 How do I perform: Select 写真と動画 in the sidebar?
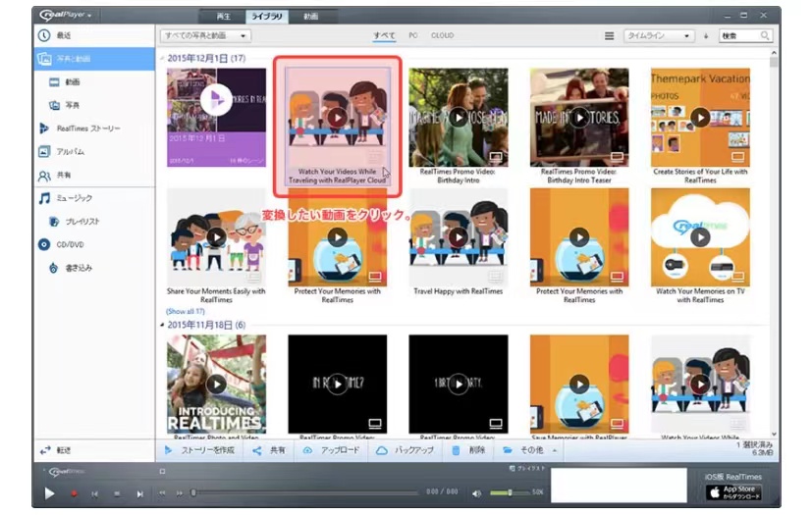[x=94, y=59]
